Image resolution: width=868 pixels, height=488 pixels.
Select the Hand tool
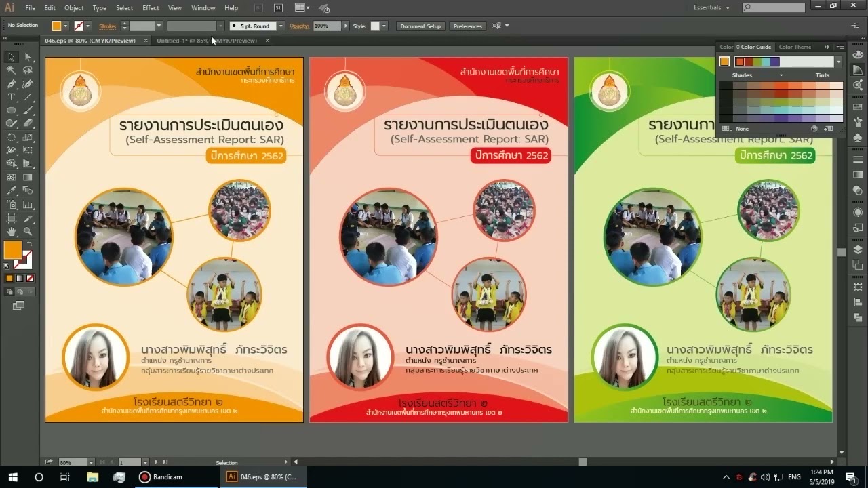12,232
